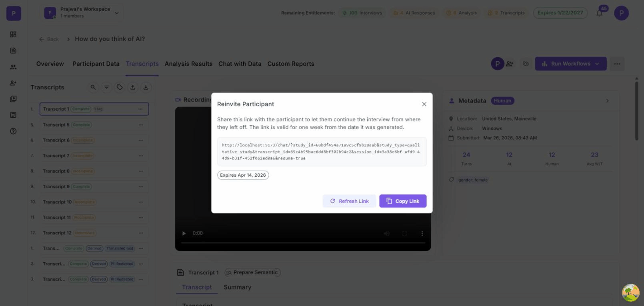The width and height of the screenshot is (644, 306).
Task: Toggle video fullscreen icon
Action: click(x=404, y=233)
